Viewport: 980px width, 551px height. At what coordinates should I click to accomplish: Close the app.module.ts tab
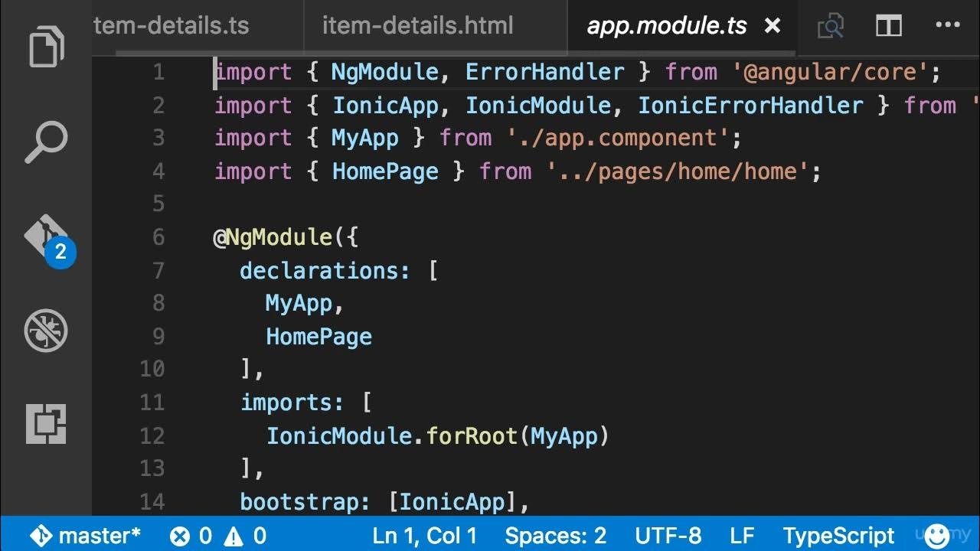pyautogui.click(x=773, y=26)
